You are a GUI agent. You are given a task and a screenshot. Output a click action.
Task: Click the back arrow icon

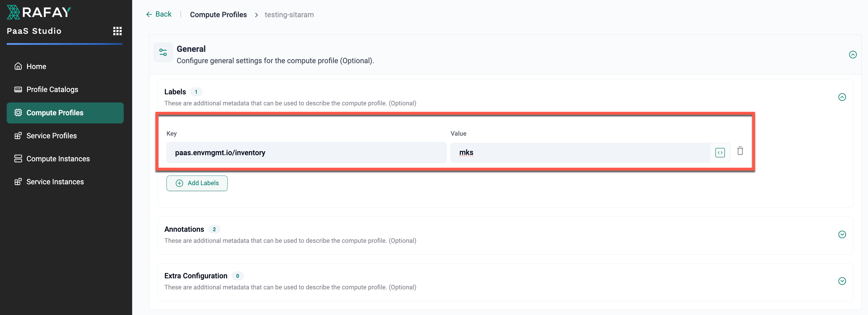pos(149,14)
